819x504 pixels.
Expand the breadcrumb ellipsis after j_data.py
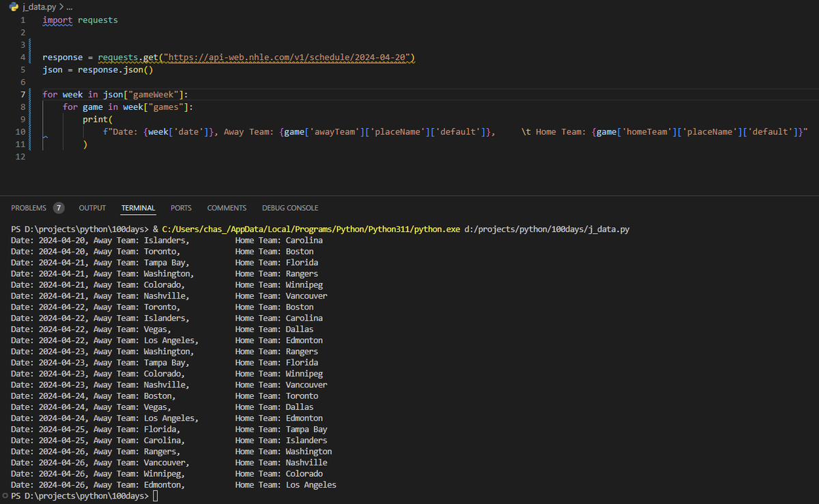[x=69, y=7]
